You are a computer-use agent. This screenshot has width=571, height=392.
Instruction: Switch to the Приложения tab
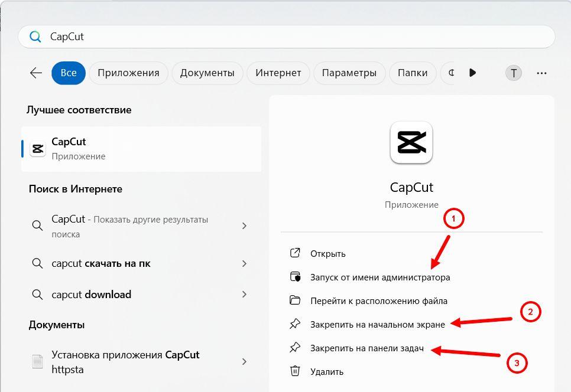click(x=128, y=73)
